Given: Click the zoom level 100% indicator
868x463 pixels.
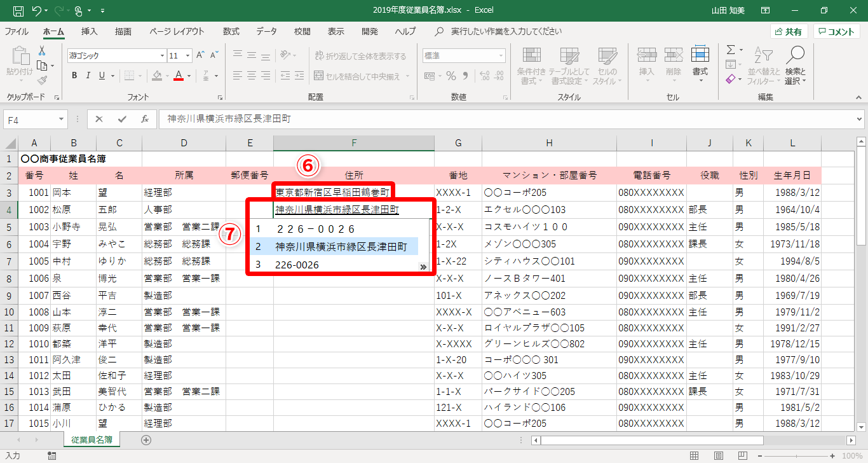Looking at the screenshot, I should click(x=852, y=455).
